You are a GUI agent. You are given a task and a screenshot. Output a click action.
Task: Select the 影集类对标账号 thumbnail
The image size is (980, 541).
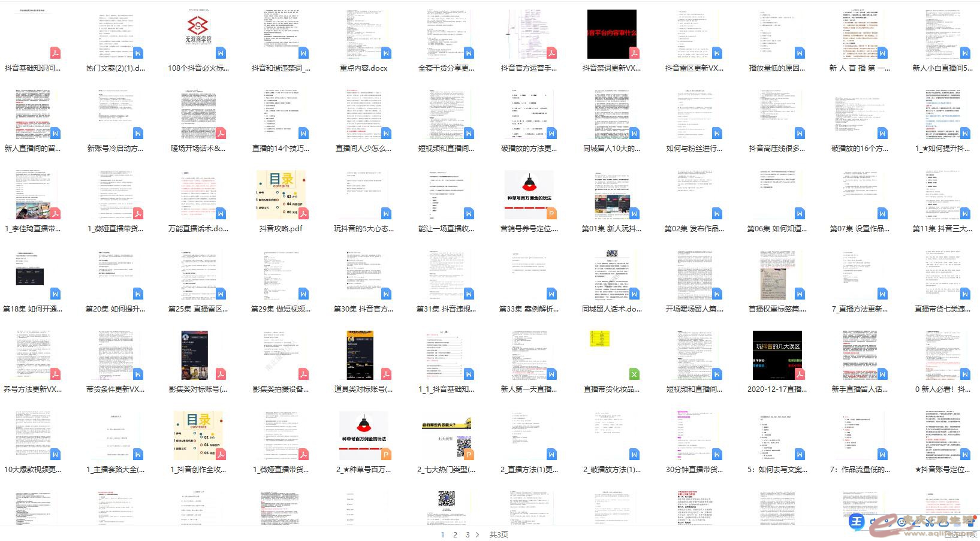point(198,355)
